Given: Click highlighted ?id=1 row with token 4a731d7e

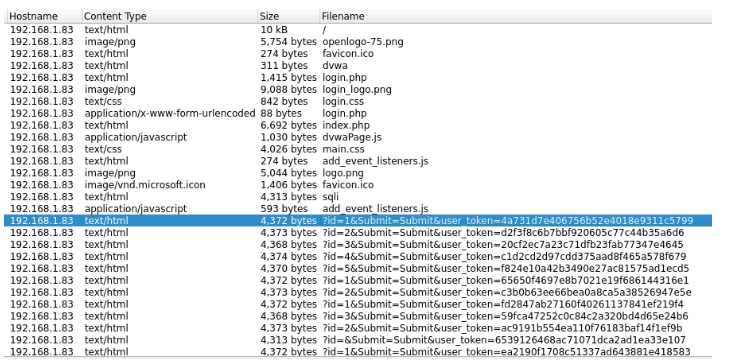Looking at the screenshot, I should [358, 220].
